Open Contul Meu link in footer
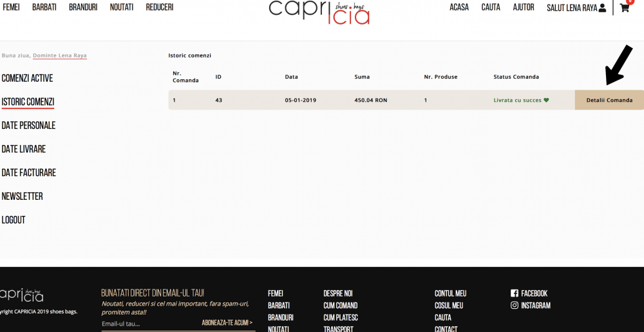The image size is (644, 332). click(x=450, y=293)
